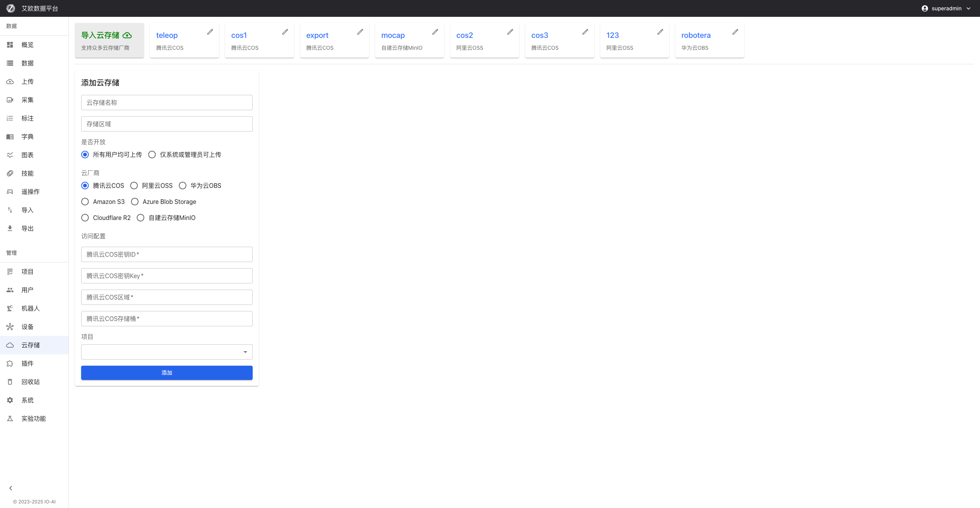Screen dimensions: 980x508
Task: Choose Azure Blob Storage as cloud vendor
Action: coord(135,202)
